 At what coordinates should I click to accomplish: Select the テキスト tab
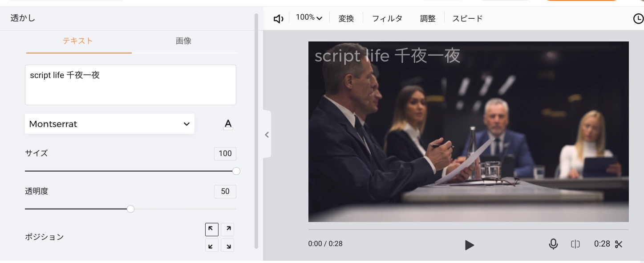[78, 41]
